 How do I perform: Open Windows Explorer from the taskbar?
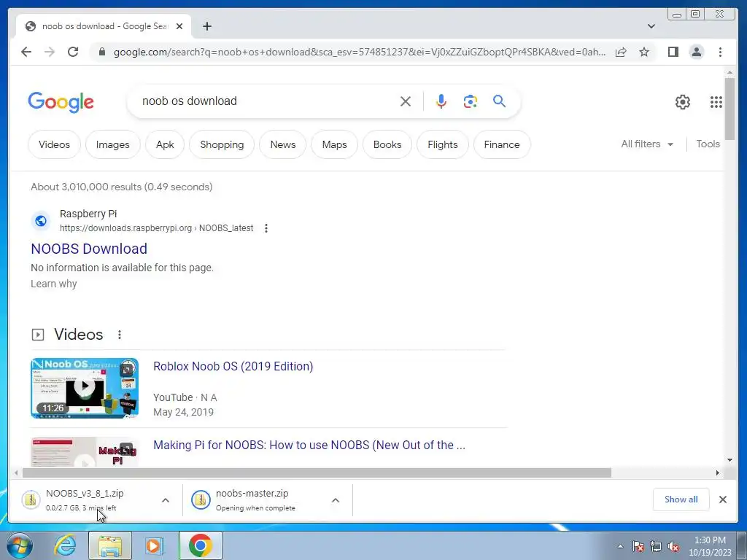tap(109, 545)
